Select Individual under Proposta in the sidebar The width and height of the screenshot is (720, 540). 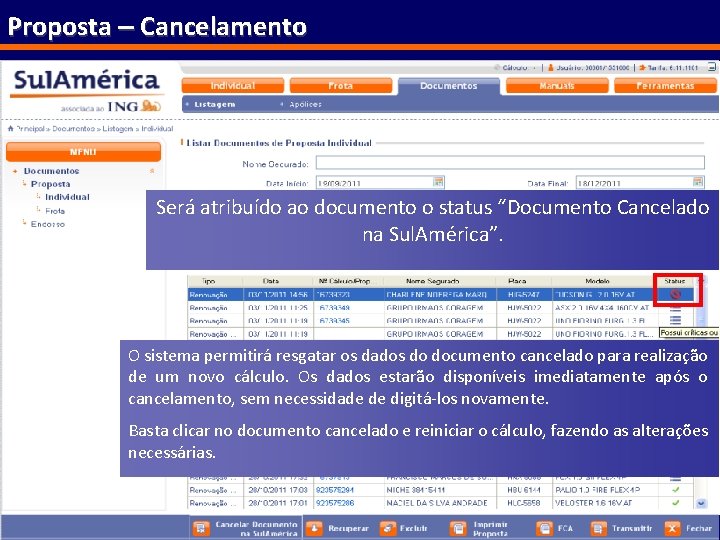pyautogui.click(x=67, y=197)
